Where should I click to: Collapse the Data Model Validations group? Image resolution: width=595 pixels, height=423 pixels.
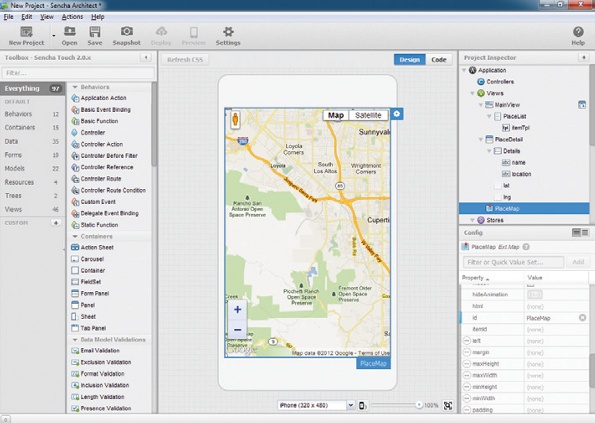pyautogui.click(x=75, y=340)
